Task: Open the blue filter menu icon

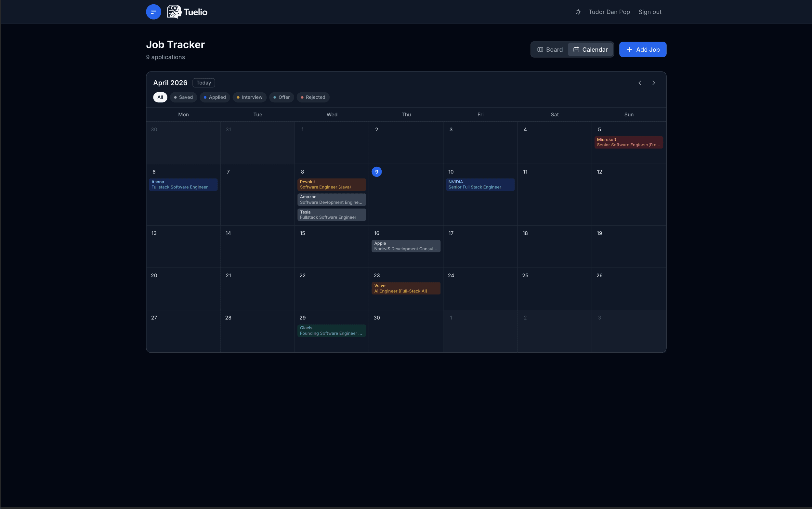Action: [153, 12]
